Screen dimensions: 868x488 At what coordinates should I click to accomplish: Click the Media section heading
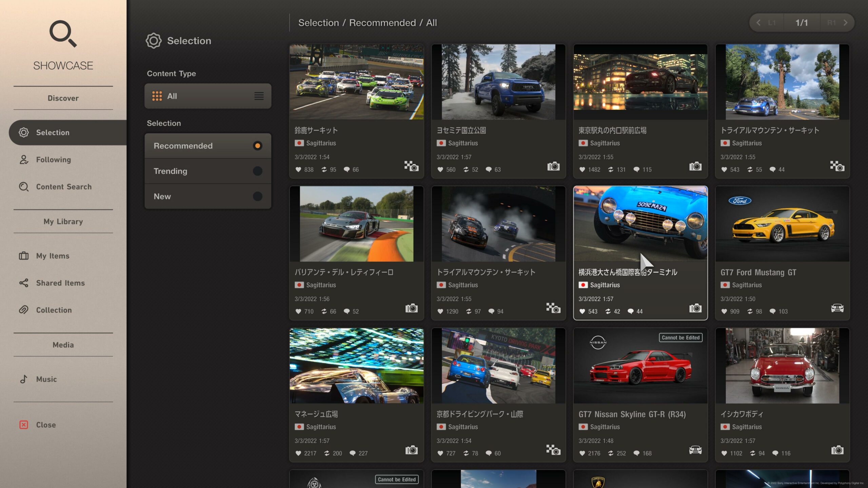click(x=63, y=345)
